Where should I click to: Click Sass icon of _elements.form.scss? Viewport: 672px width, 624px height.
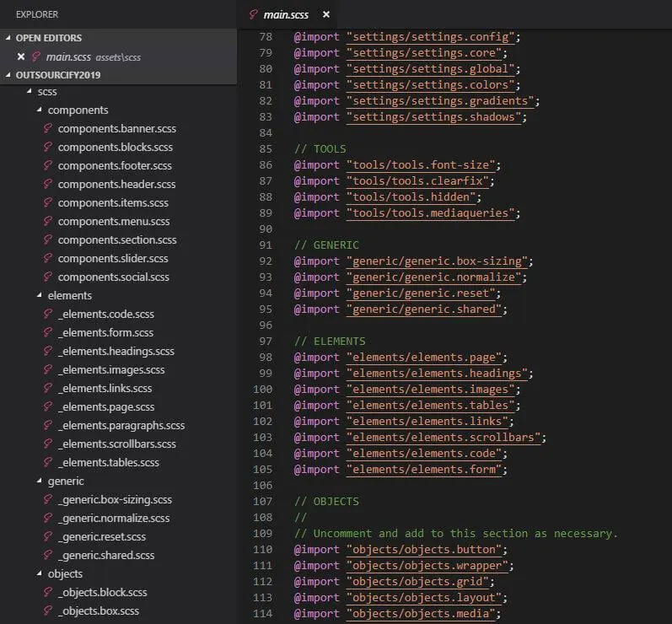coord(48,332)
